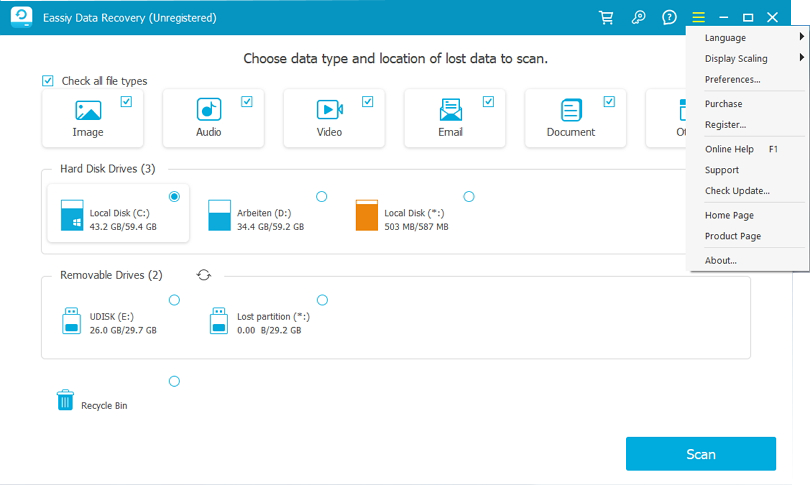
Task: Open the shopping cart purchase icon
Action: click(606, 18)
